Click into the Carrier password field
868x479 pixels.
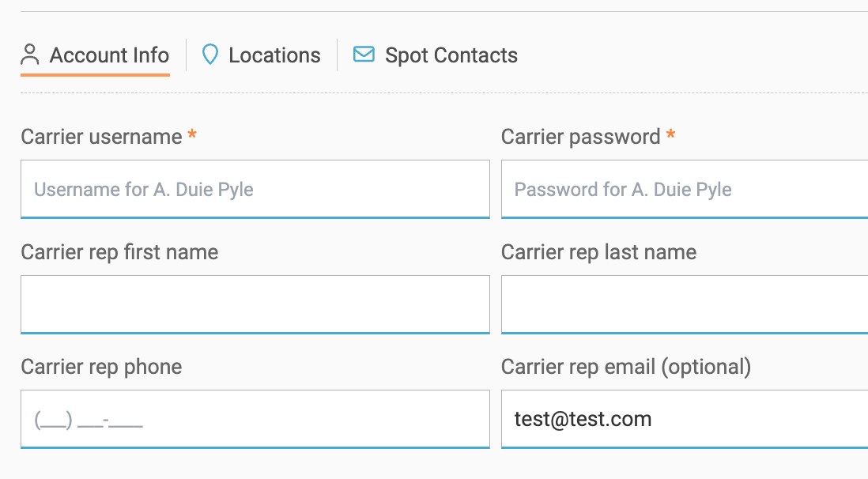point(685,190)
